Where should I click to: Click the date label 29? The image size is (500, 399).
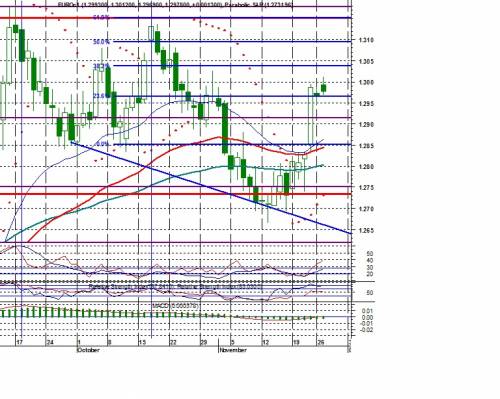click(x=203, y=342)
